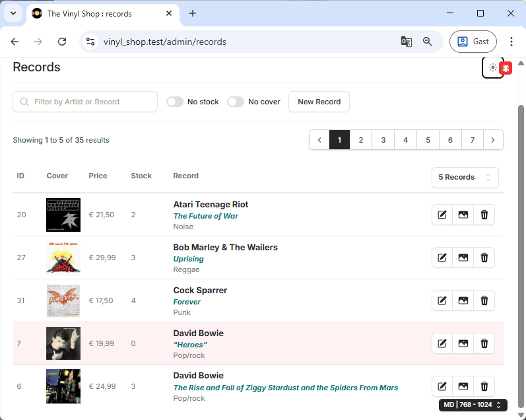Click the page vertical scrollbar
Image resolution: width=526 pixels, height=420 pixels.
(x=521, y=255)
